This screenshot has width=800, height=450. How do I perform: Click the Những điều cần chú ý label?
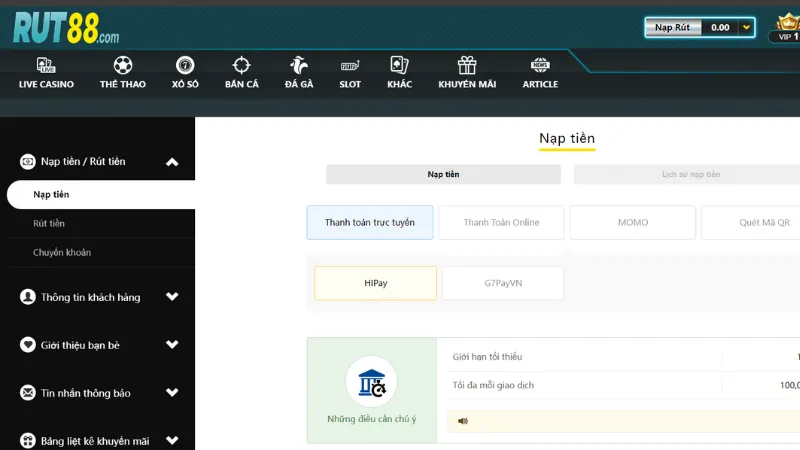(371, 419)
